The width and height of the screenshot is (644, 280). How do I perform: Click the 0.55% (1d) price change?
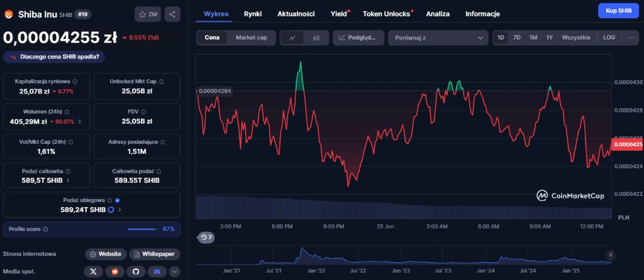point(140,38)
